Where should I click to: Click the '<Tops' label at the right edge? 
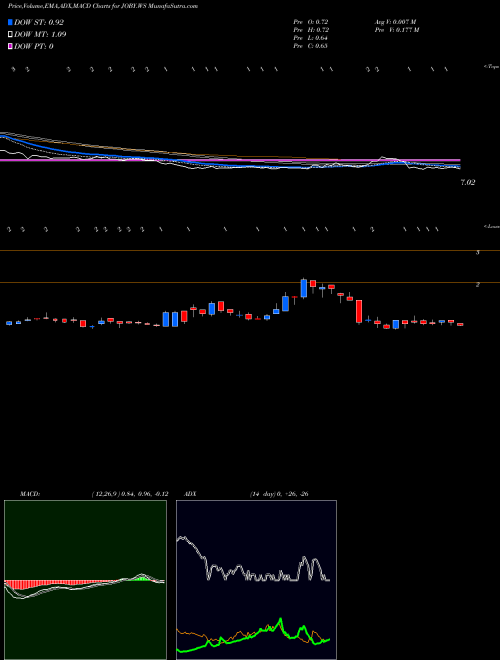click(x=491, y=67)
